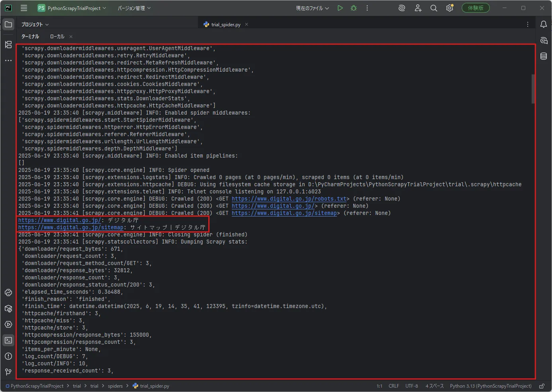Open the Services tool window
Image resolution: width=552 pixels, height=392 pixels.
8,324
